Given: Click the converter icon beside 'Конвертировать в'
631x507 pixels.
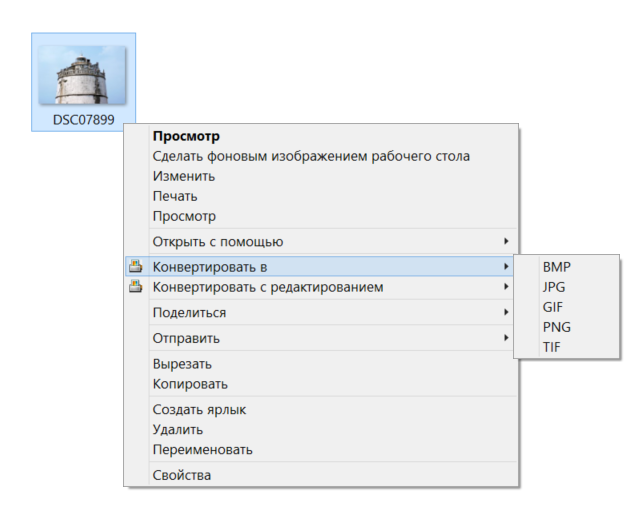Looking at the screenshot, I should (136, 266).
